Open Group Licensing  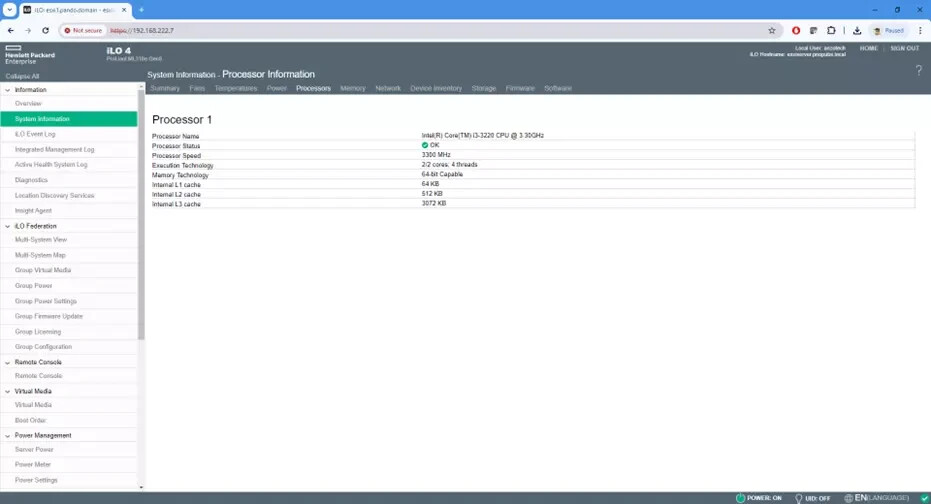[x=69, y=332]
